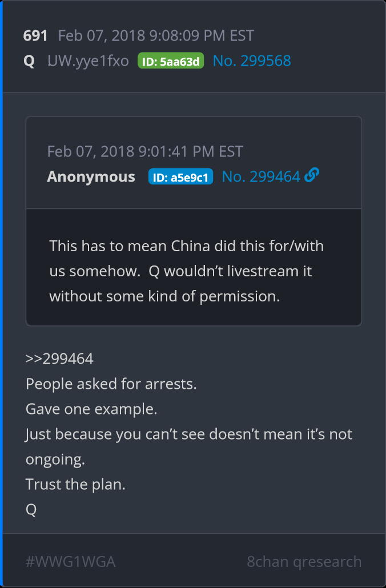Click the line 'Gave one example.'
The image size is (386, 588).
pyautogui.click(x=91, y=409)
